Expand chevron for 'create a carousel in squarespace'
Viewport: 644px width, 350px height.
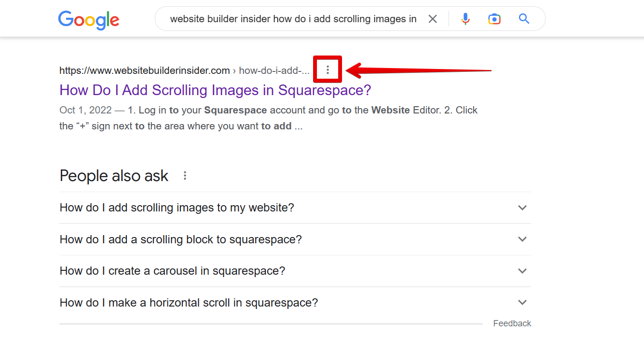pos(522,271)
